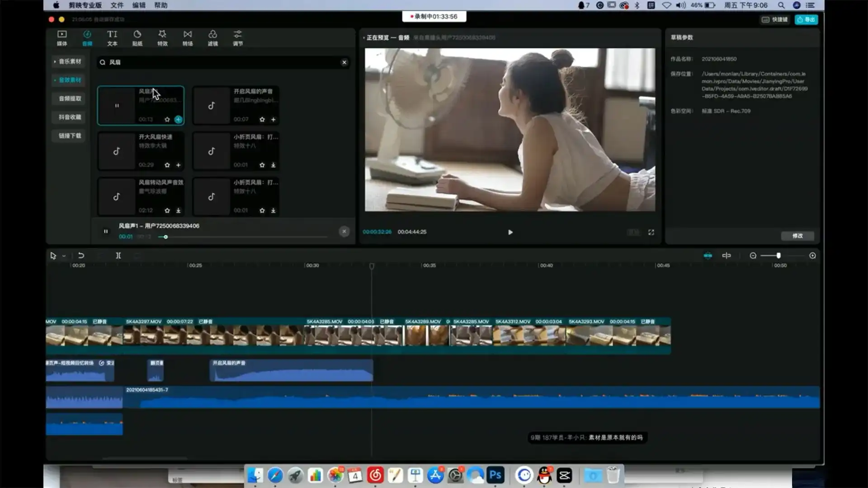The width and height of the screenshot is (868, 488).
Task: Expand the 音效素材 sidebar category
Action: tap(68, 80)
